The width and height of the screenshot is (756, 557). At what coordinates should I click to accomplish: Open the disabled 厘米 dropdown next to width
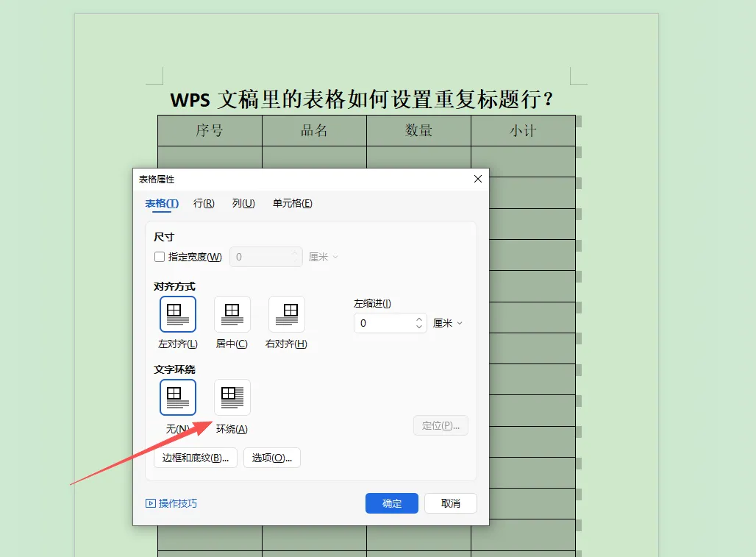click(323, 257)
